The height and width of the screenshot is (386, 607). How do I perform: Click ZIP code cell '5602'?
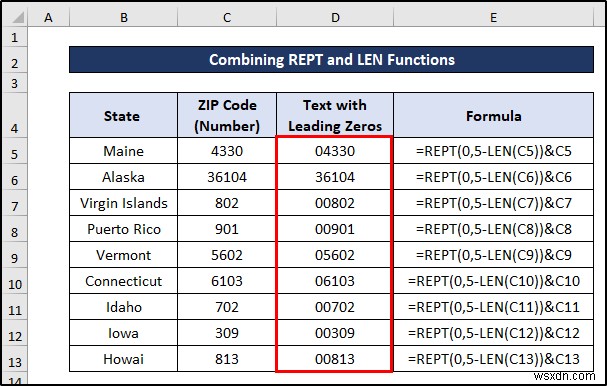coord(227,255)
